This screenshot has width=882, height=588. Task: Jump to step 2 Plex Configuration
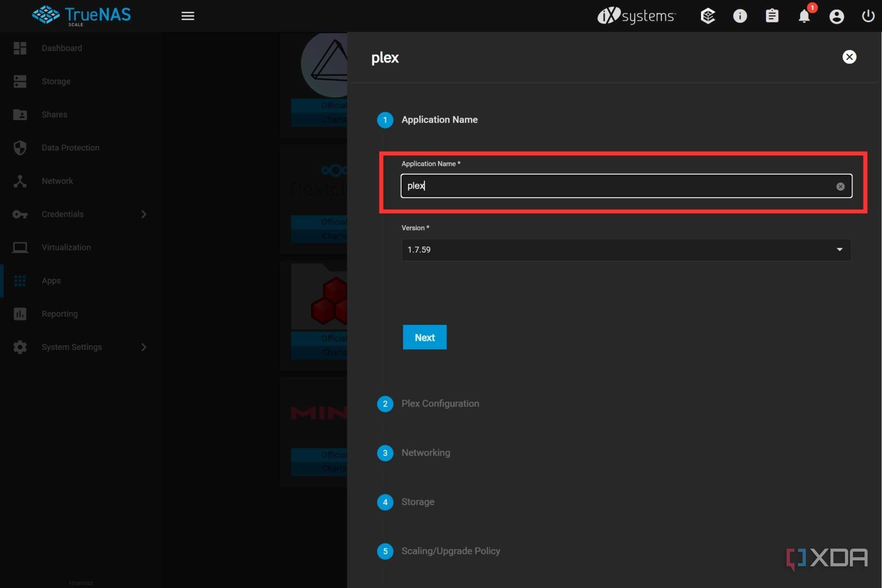pyautogui.click(x=428, y=404)
